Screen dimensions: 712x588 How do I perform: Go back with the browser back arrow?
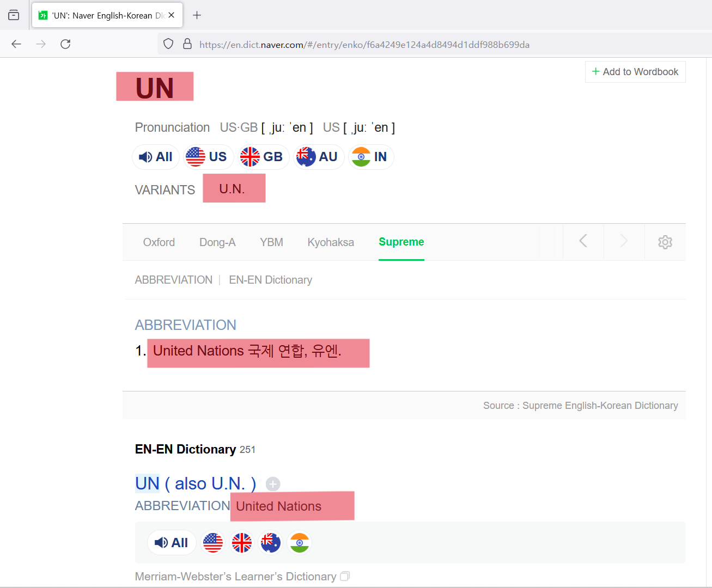coord(16,44)
